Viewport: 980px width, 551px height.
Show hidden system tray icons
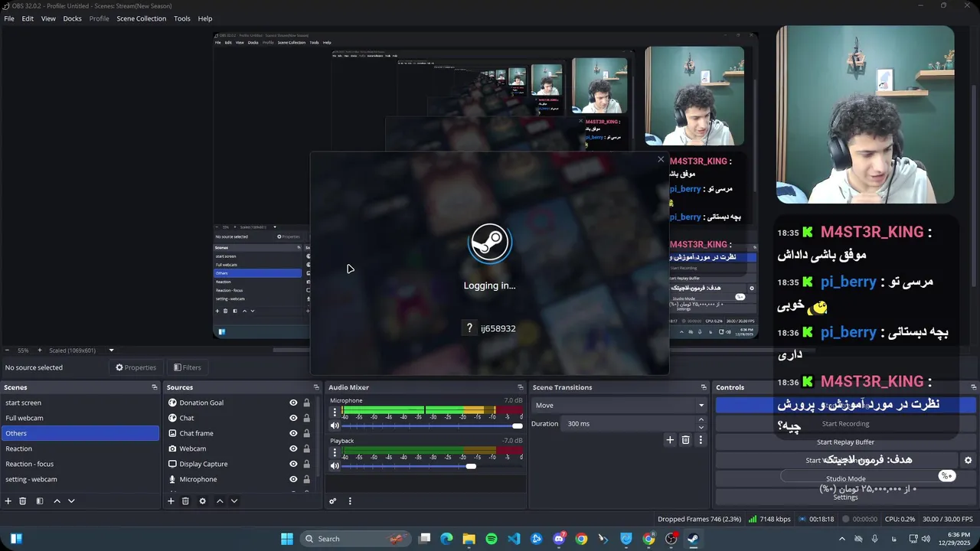point(841,539)
